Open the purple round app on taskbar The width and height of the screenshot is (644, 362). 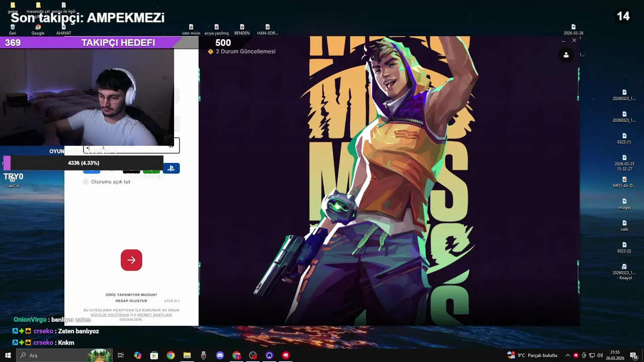tap(269, 355)
